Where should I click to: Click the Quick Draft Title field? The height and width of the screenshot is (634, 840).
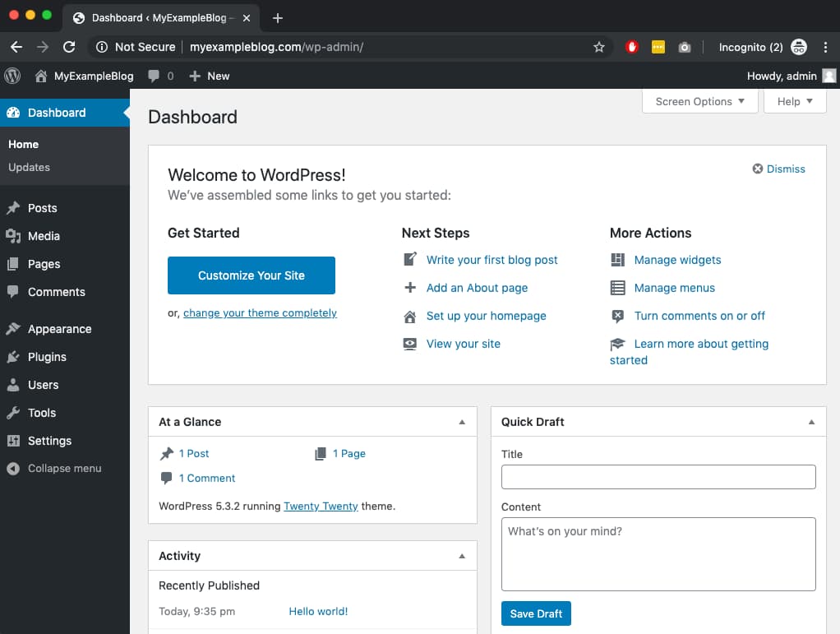click(x=658, y=477)
